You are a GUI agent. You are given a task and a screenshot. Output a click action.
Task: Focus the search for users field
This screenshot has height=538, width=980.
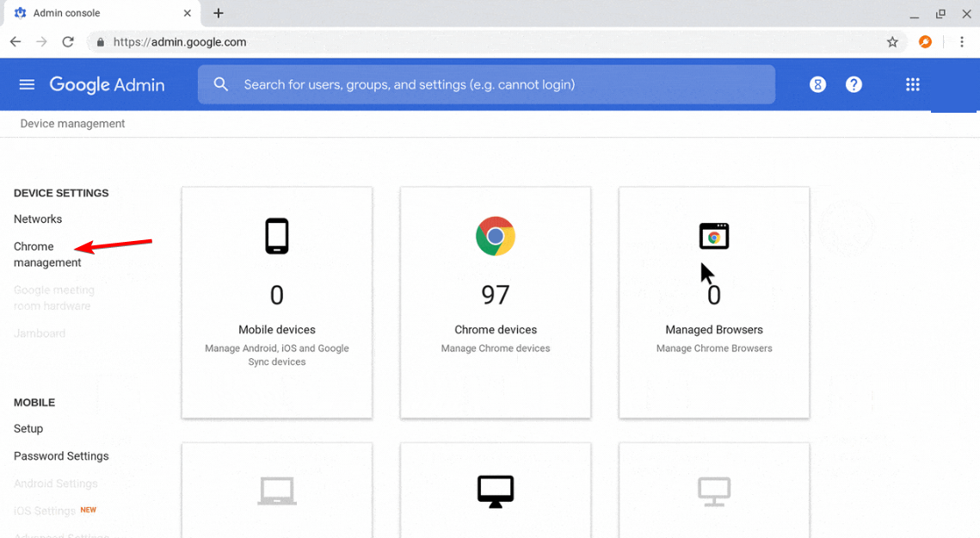coord(486,84)
